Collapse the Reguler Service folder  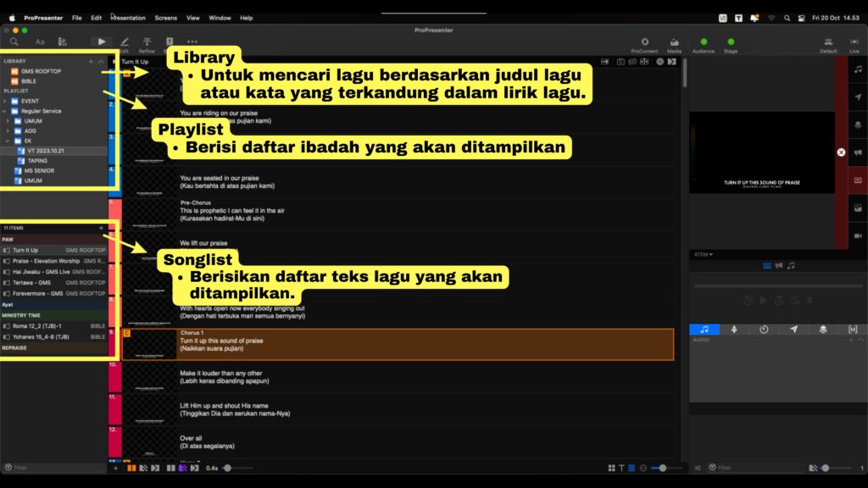[5, 111]
